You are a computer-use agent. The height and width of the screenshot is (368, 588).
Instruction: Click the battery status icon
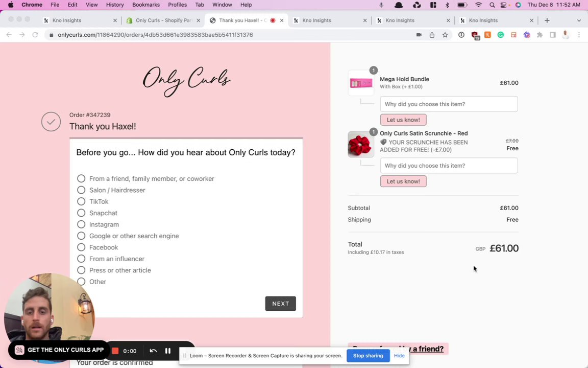(462, 5)
